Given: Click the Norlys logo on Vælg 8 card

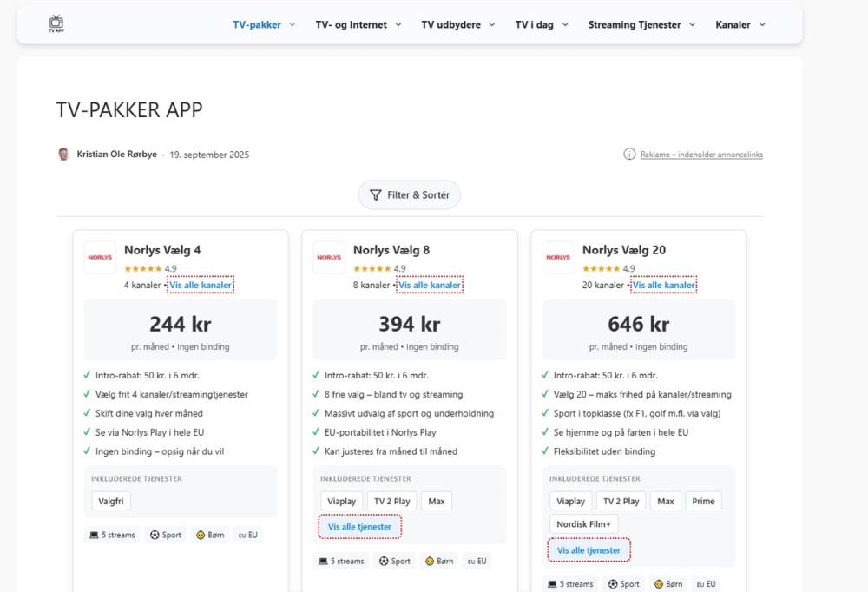Looking at the screenshot, I should coord(329,257).
